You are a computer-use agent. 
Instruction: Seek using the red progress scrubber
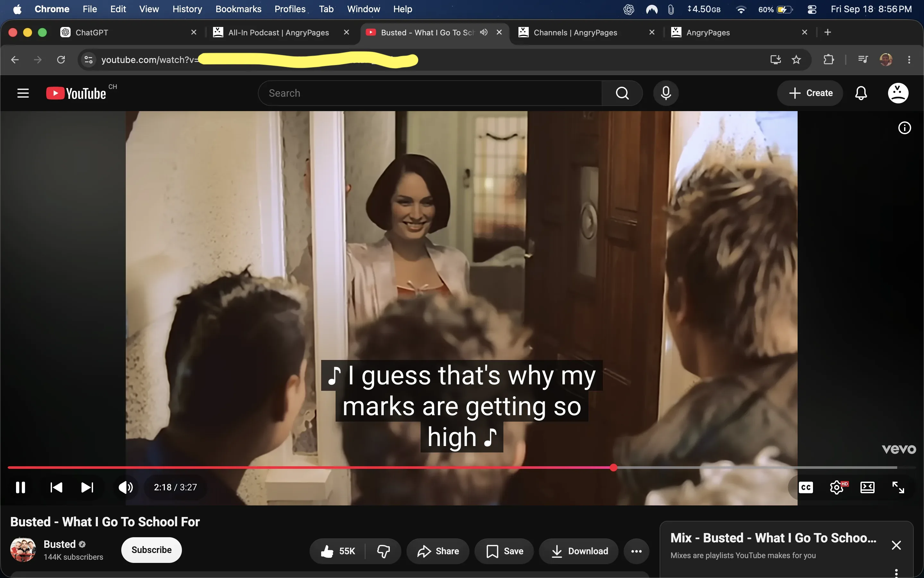point(613,467)
